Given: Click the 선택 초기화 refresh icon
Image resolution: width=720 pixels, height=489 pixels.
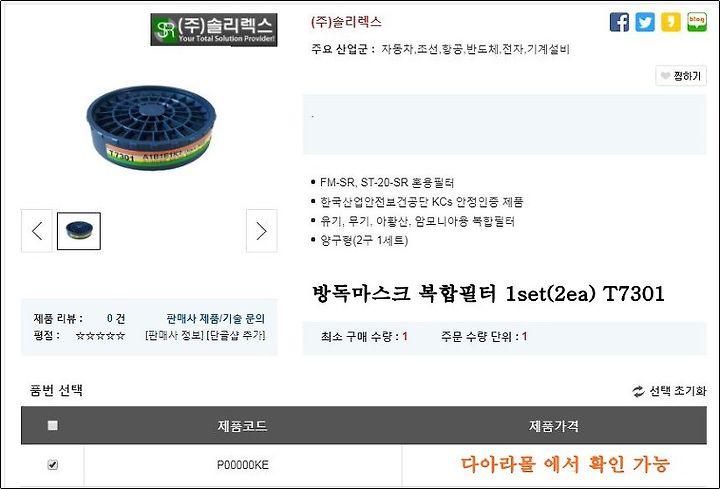Looking at the screenshot, I should (x=638, y=391).
